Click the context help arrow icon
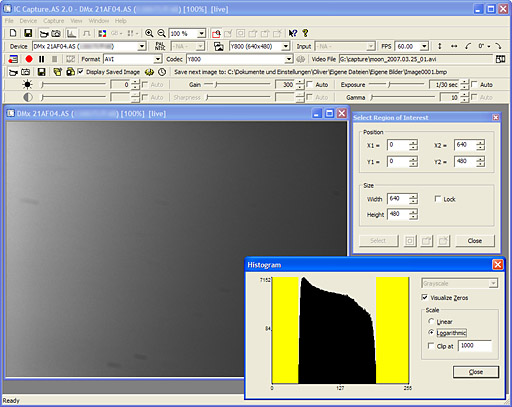This screenshot has width=512, height=407. pyautogui.click(x=293, y=33)
